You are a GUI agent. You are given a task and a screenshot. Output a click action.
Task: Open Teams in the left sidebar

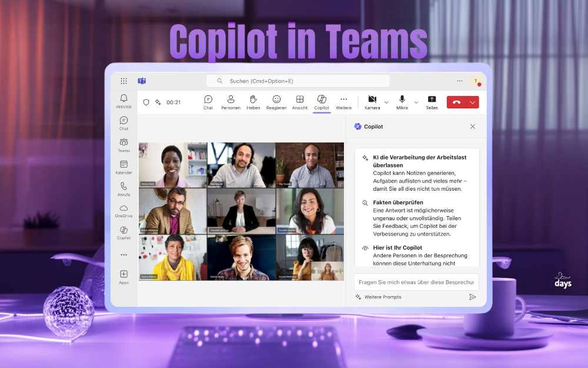(x=123, y=145)
